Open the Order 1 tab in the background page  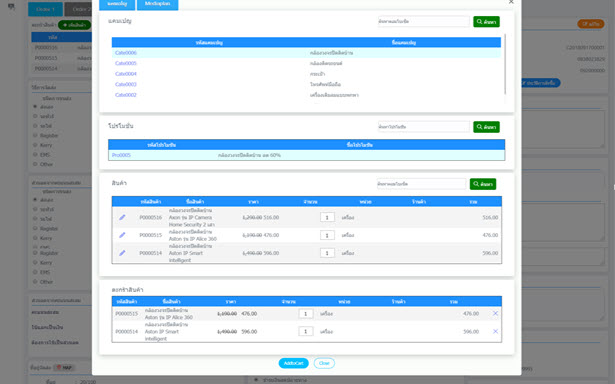pos(45,9)
